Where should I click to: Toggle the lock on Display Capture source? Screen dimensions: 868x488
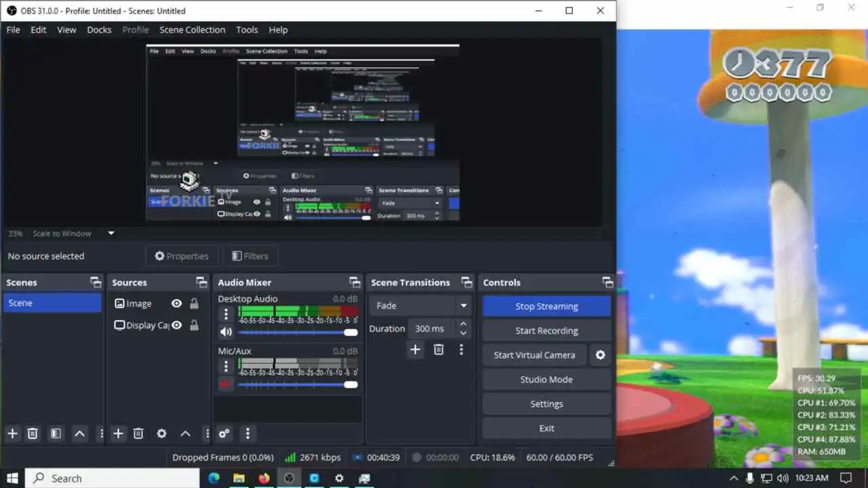[195, 325]
